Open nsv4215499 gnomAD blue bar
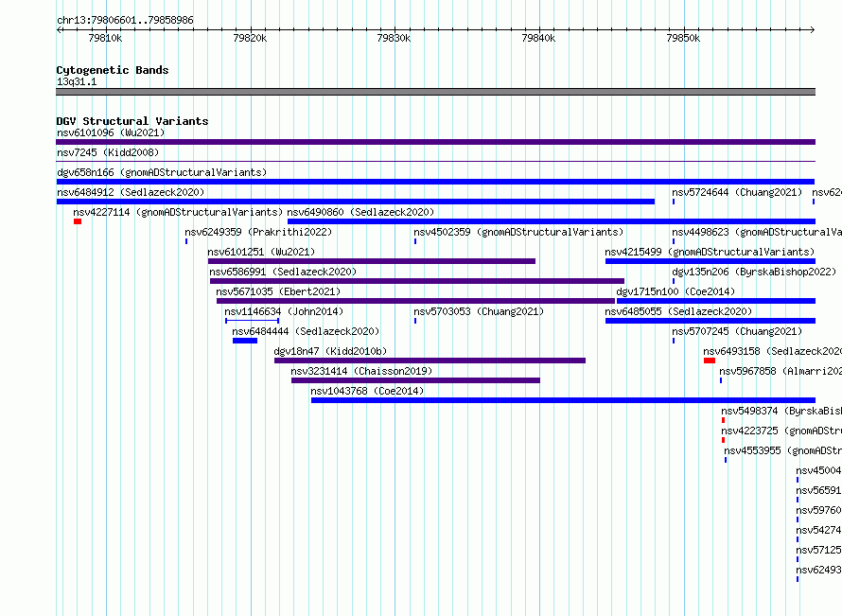The height and width of the screenshot is (616, 842). [x=710, y=261]
